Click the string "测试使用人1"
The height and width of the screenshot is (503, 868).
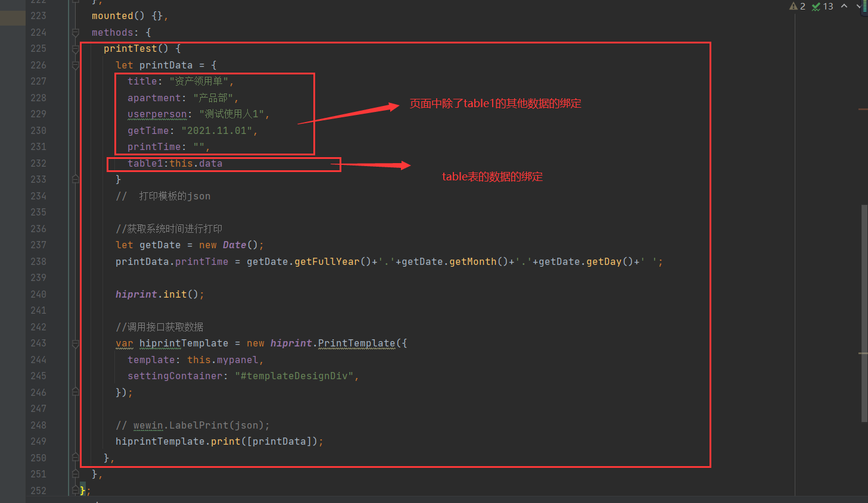tap(231, 114)
